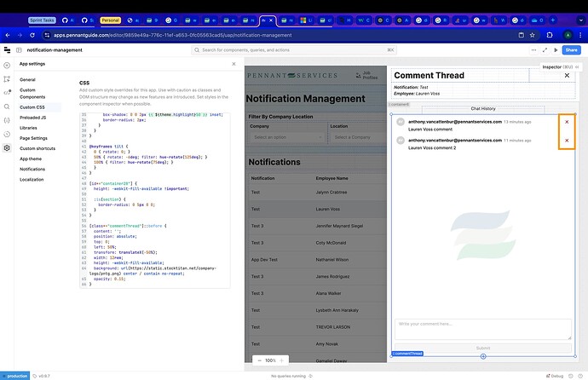Screen dimensions: 588x380
Task: Zoom in with the plus icon
Action: point(281,360)
